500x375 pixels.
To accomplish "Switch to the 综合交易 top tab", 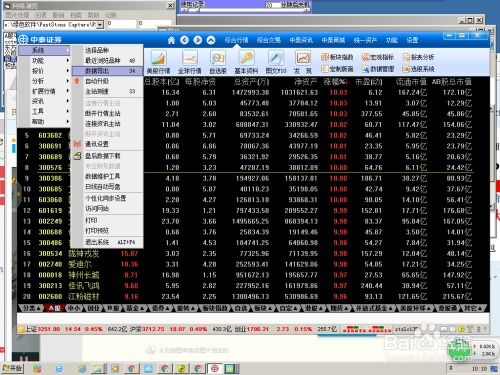I will point(268,40).
